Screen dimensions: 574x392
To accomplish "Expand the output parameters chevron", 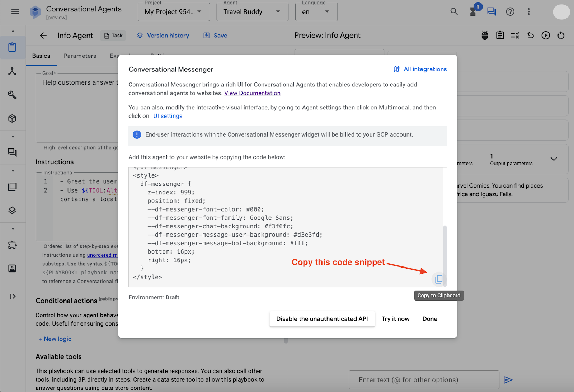I will click(x=554, y=159).
